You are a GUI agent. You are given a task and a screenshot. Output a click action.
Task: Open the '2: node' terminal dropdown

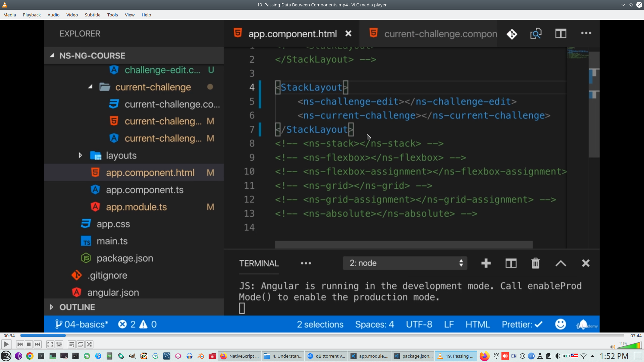405,263
